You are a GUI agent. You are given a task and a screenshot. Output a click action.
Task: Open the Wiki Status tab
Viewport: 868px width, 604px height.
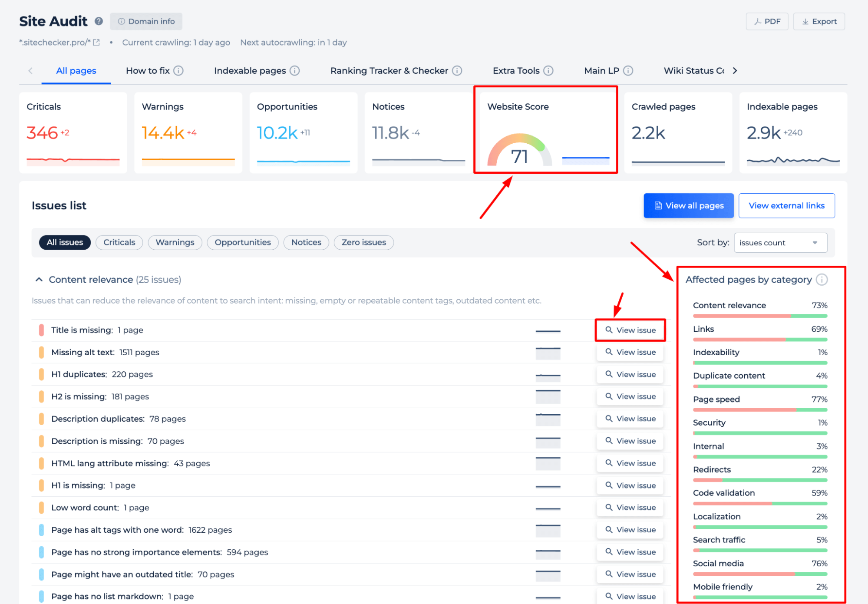tap(693, 71)
